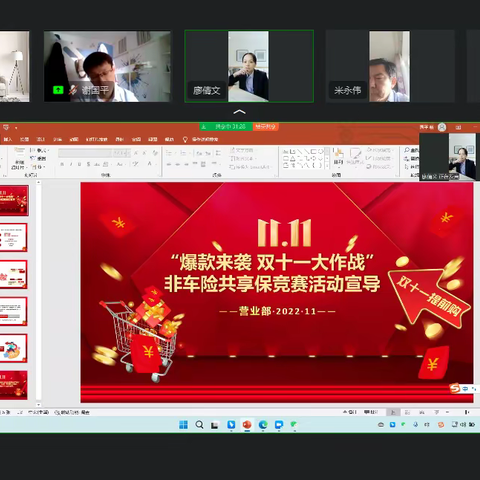
Task: Click 米永伟 participant video tile
Action: (x=390, y=66)
